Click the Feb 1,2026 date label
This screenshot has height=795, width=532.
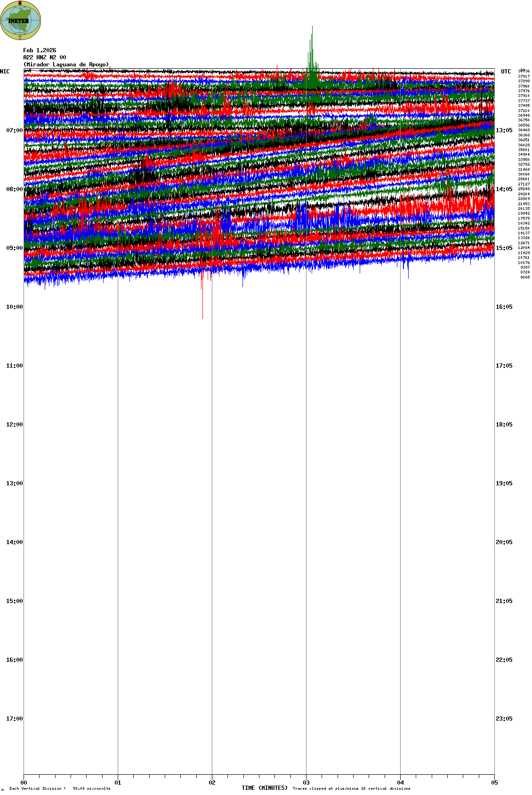(40, 50)
